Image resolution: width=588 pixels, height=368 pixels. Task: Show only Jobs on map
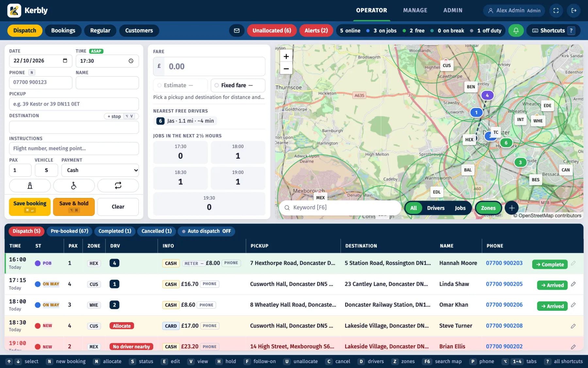pyautogui.click(x=460, y=208)
